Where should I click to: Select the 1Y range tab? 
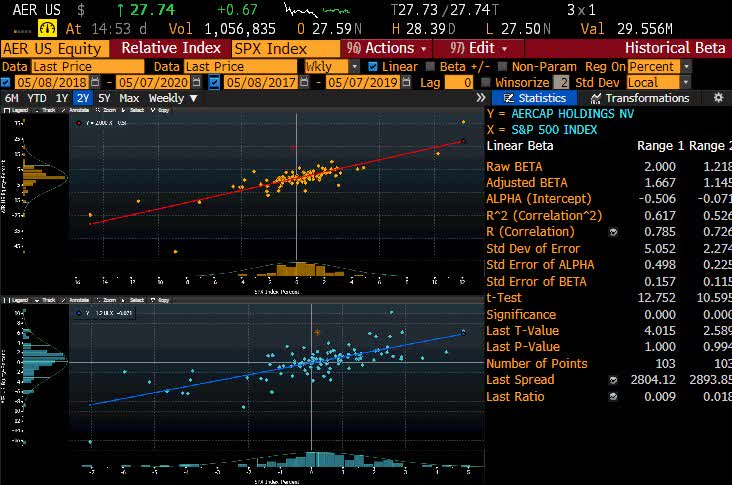click(x=62, y=98)
